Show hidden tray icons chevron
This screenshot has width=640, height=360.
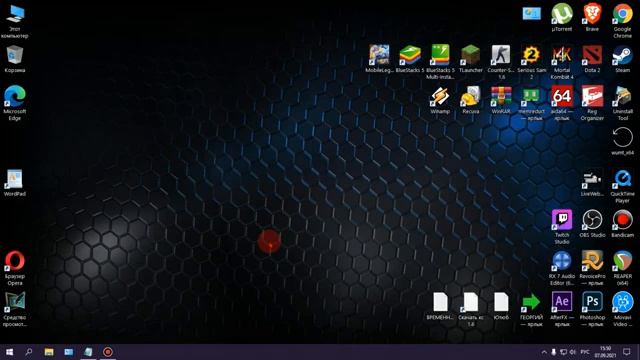(544, 352)
